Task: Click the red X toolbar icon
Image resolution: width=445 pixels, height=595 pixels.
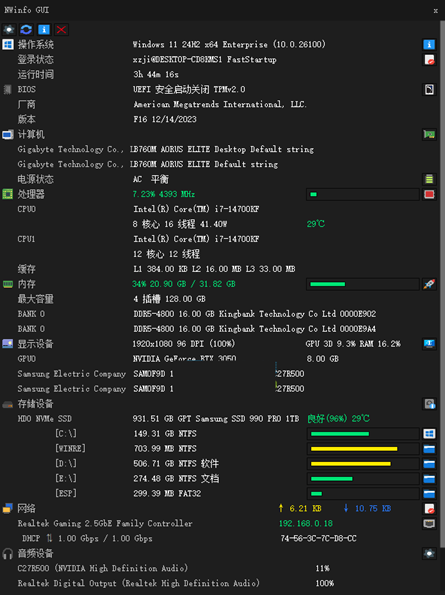Action: [x=61, y=30]
